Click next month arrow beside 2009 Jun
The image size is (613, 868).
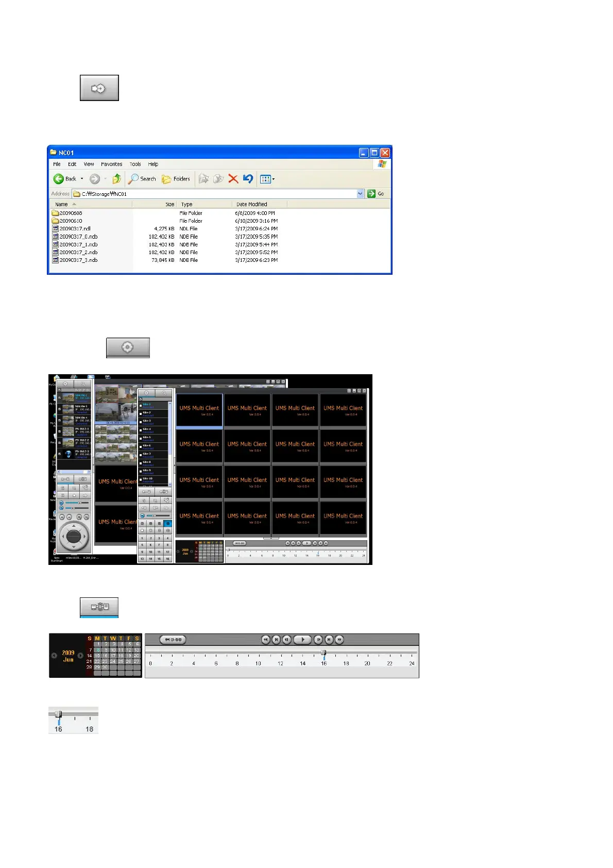(80, 656)
